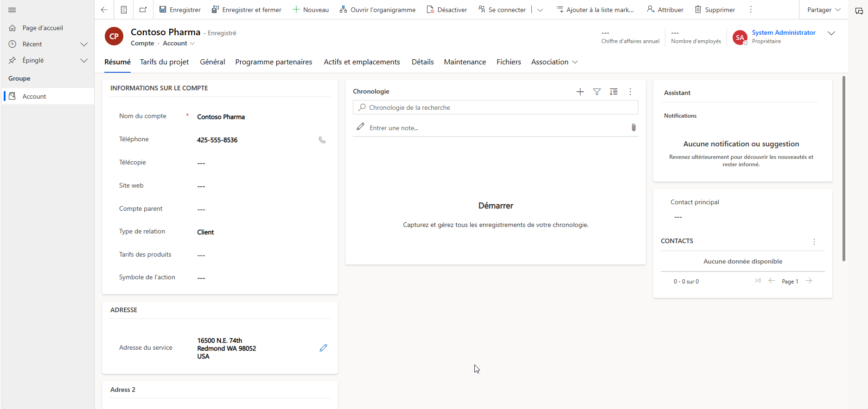868x409 pixels.
Task: Select Account in the sidebar
Action: tap(48, 96)
